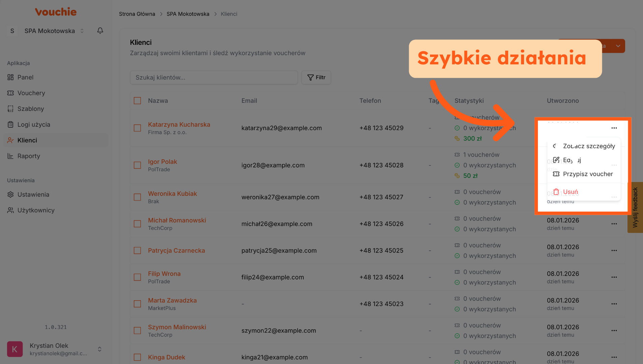643x364 pixels.
Task: Open the orange button dropdown arrow
Action: tap(618, 46)
